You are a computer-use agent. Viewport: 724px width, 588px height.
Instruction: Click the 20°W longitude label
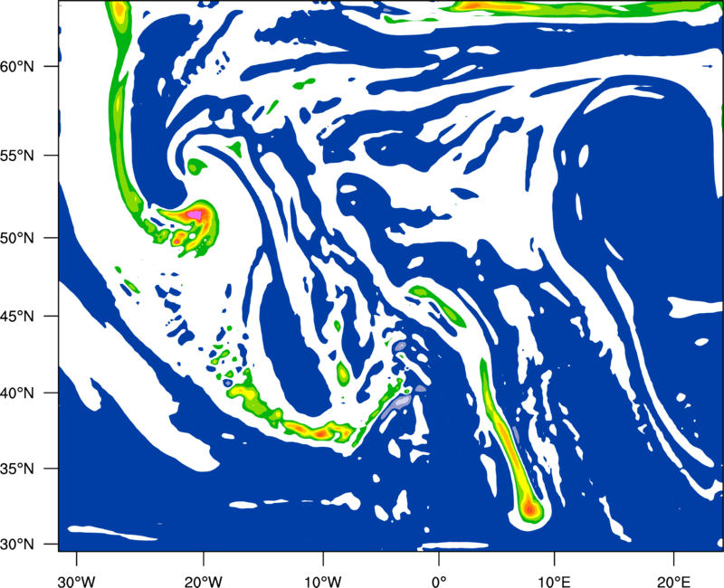[203, 581]
